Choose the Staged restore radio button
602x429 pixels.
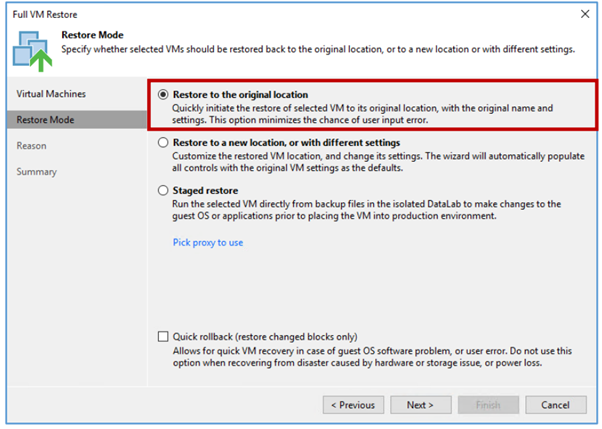(x=163, y=190)
